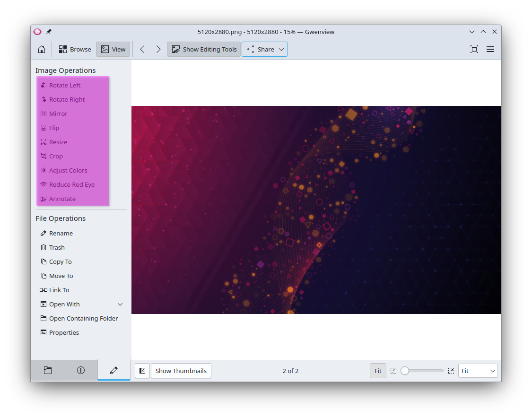Viewport: 532px width, 418px height.
Task: Click the home start page icon
Action: click(x=42, y=49)
